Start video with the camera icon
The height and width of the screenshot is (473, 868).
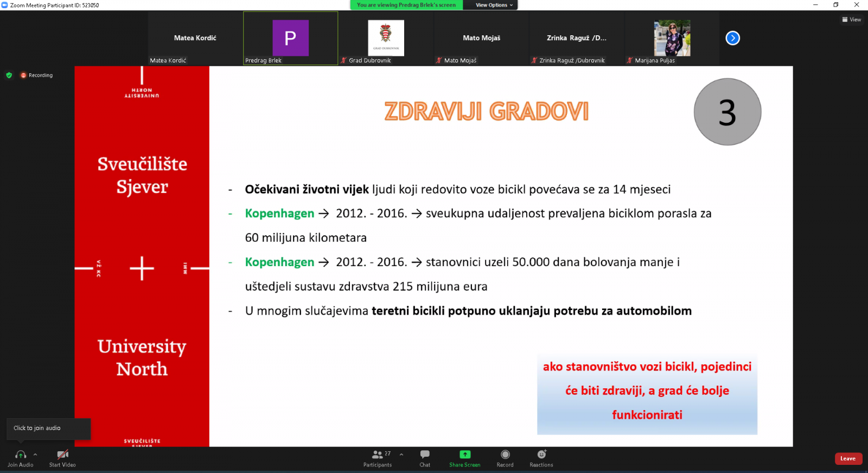pos(63,455)
